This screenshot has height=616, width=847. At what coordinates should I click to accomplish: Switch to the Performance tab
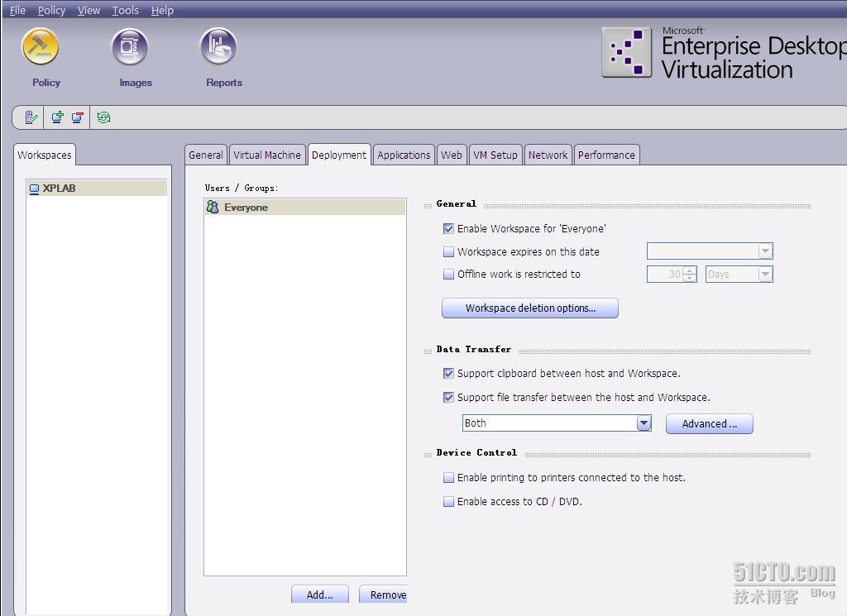(606, 155)
